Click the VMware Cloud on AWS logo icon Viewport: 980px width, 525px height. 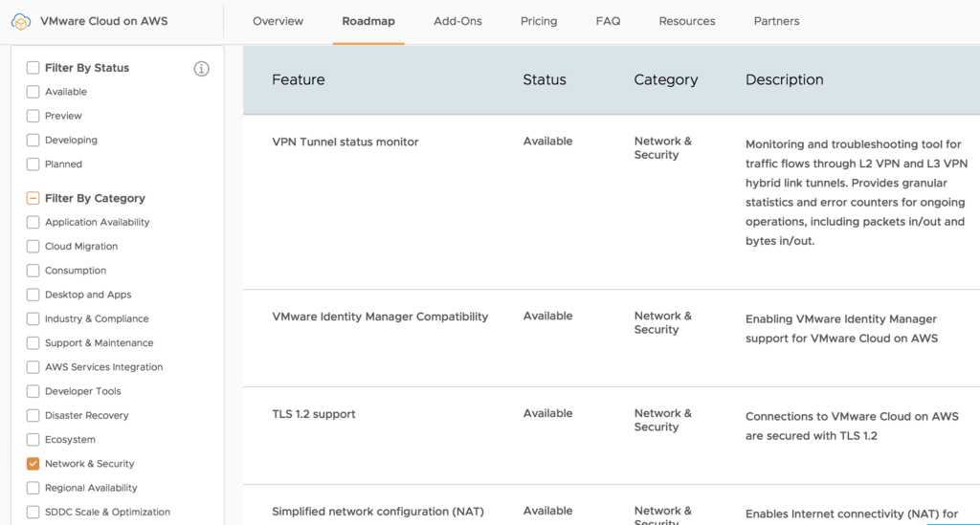pyautogui.click(x=21, y=21)
